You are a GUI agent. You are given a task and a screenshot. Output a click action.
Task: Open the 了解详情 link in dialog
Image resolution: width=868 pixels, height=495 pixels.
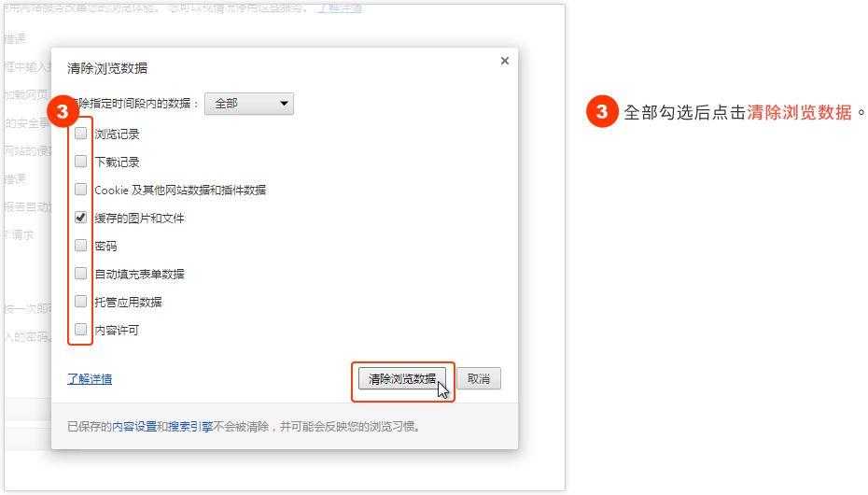[90, 379]
